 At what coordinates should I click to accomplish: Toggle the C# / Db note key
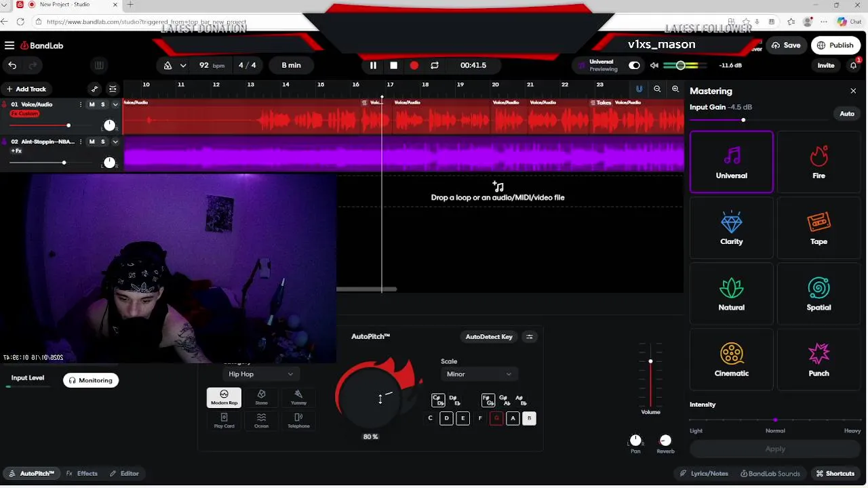(438, 401)
